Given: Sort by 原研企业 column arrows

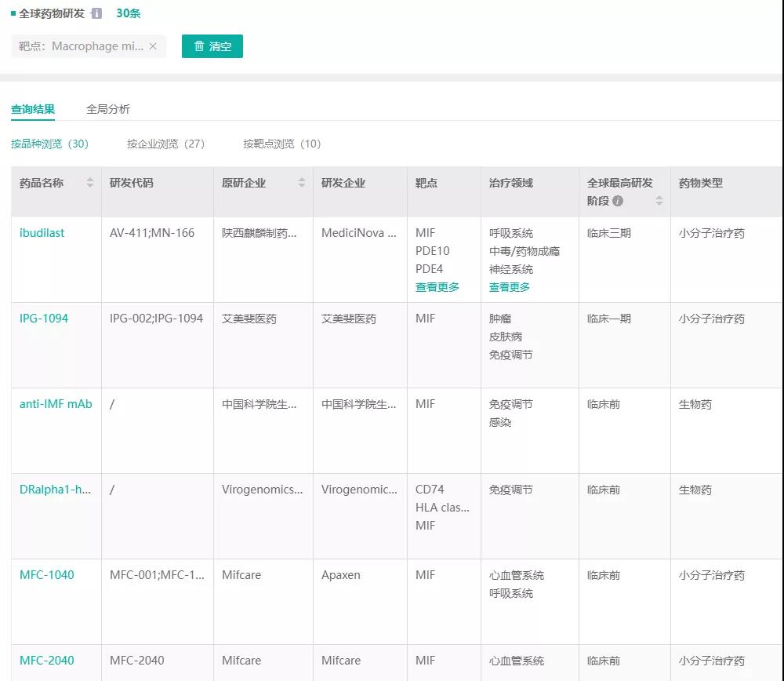Looking at the screenshot, I should pyautogui.click(x=302, y=183).
